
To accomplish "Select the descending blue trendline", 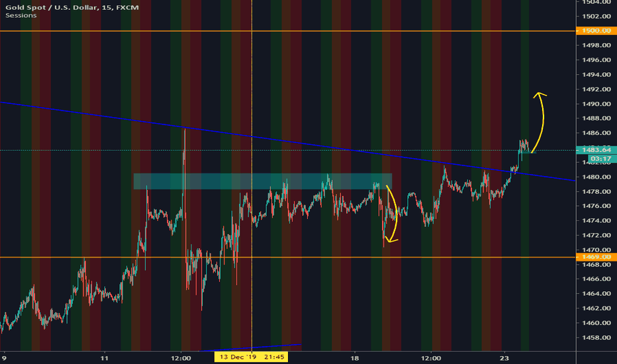I will [x=287, y=141].
